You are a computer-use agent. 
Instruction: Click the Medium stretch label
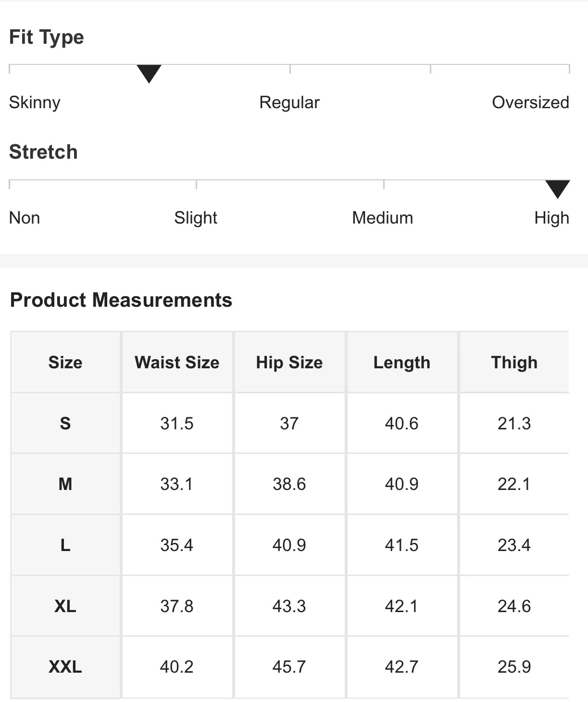point(383,218)
